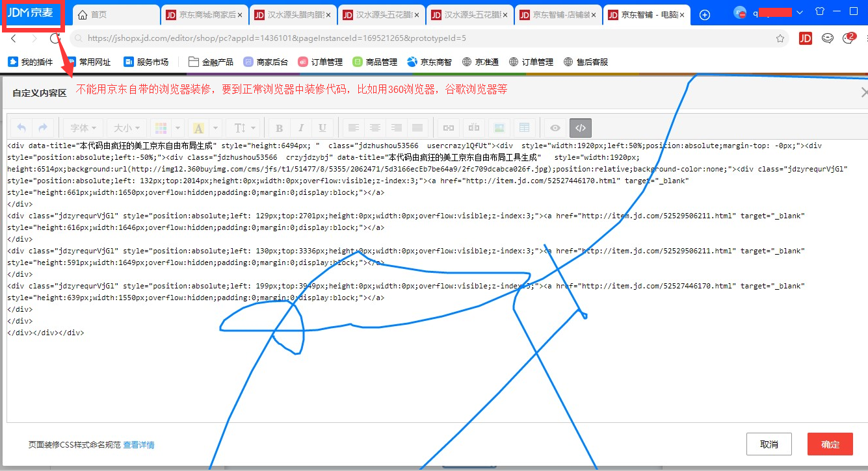Viewport: 868px width, 471px height.
Task: Open the customer service headset icon
Action: (827, 38)
